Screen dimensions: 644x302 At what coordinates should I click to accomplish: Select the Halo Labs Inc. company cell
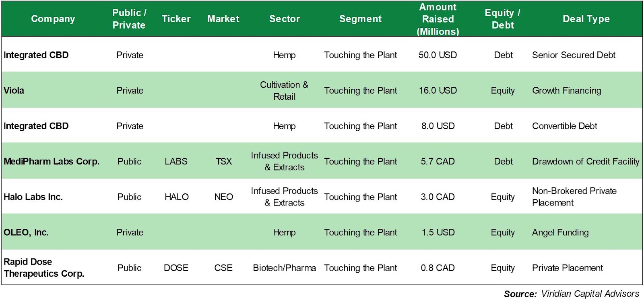click(x=33, y=197)
